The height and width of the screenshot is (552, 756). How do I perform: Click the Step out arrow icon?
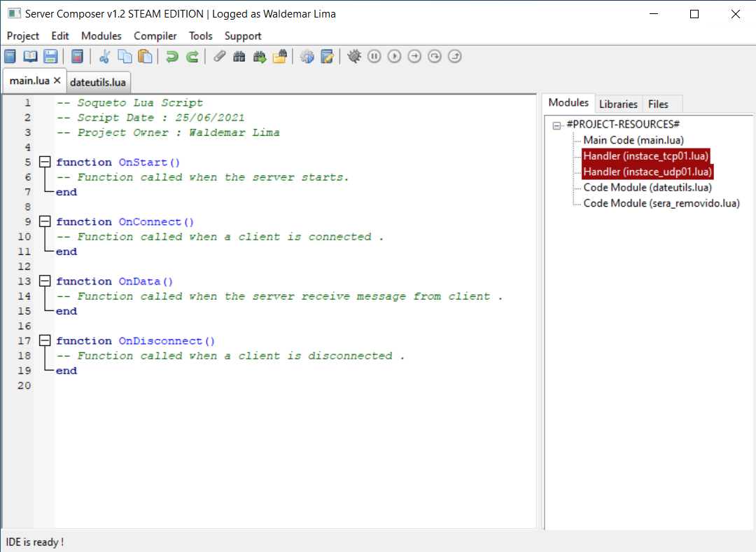pyautogui.click(x=455, y=57)
